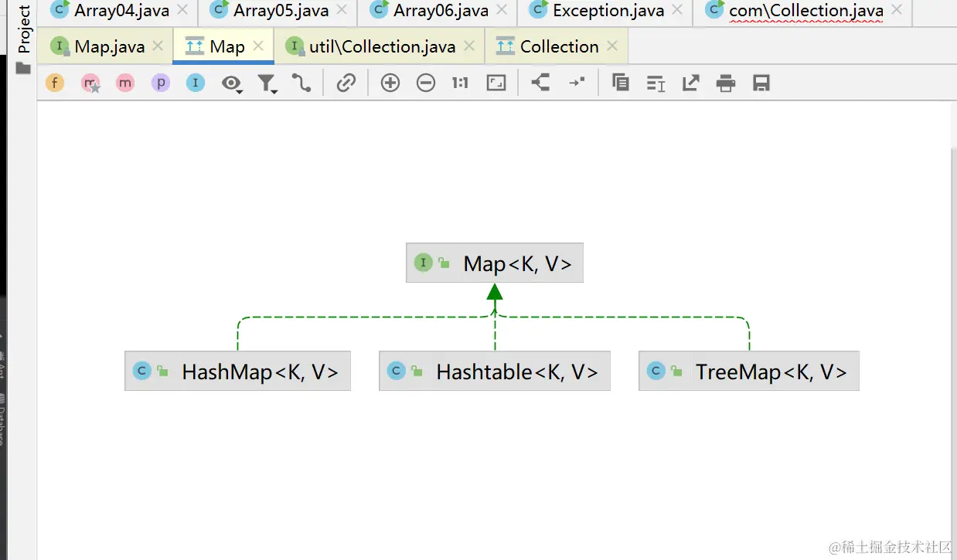The image size is (957, 560).
Task: Click the class icon on Hashtable node
Action: (396, 371)
